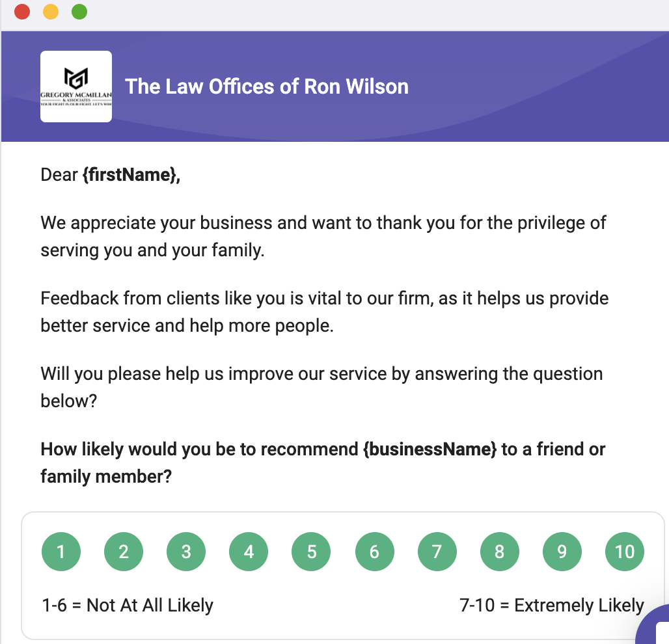Viewport: 669px width, 644px height.
Task: Select rating 1 on the scale
Action: click(61, 552)
